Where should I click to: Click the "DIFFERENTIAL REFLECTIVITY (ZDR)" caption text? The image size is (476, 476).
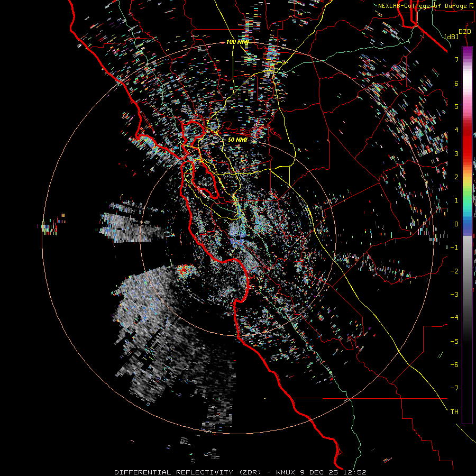click(x=188, y=472)
